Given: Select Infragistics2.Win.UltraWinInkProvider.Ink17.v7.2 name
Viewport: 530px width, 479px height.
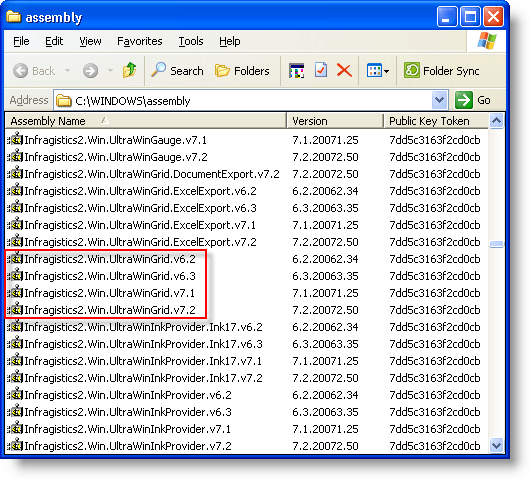Looking at the screenshot, I should tap(143, 378).
